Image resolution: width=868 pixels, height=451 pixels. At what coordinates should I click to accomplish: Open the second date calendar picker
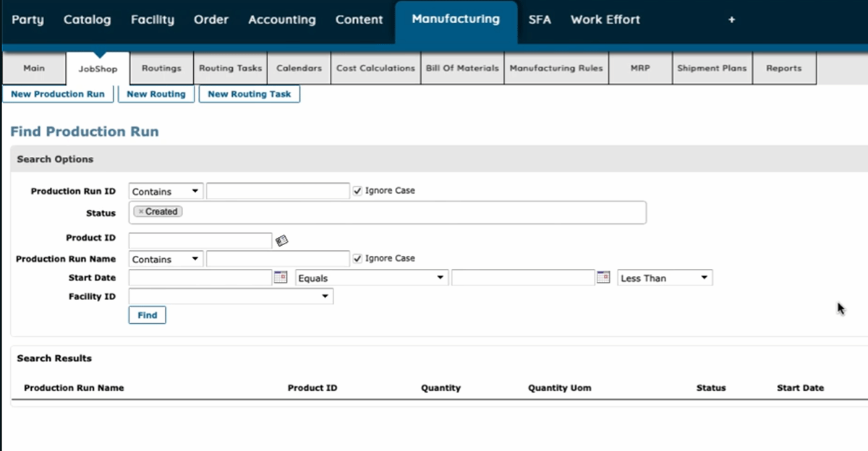[x=603, y=277]
